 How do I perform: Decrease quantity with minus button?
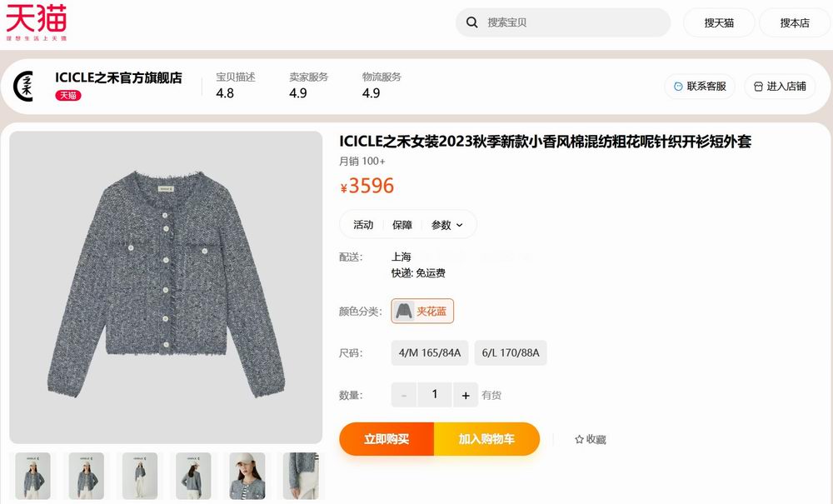click(x=403, y=395)
